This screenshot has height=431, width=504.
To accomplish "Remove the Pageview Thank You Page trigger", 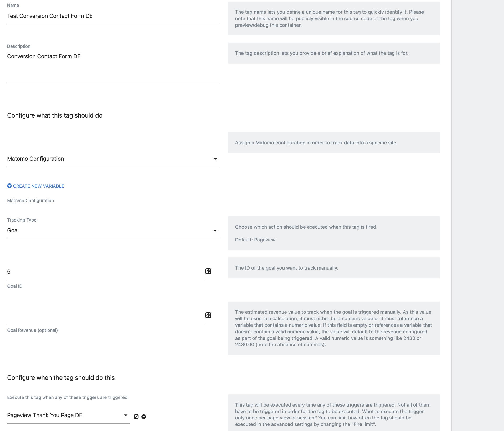I will click(x=144, y=417).
